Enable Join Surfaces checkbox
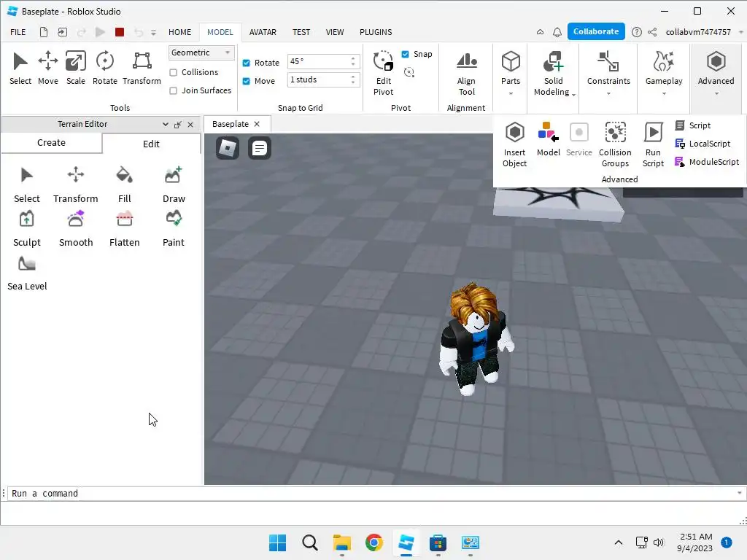 click(x=174, y=90)
